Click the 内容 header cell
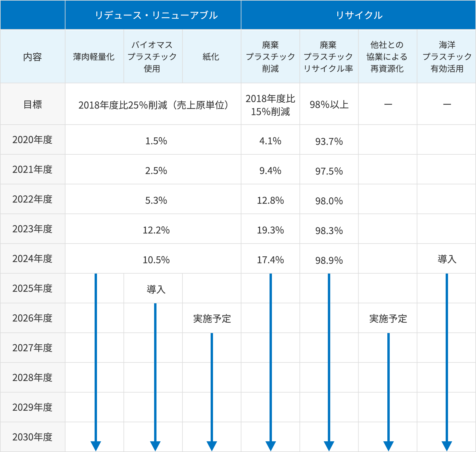The height and width of the screenshot is (452, 476). click(32, 56)
